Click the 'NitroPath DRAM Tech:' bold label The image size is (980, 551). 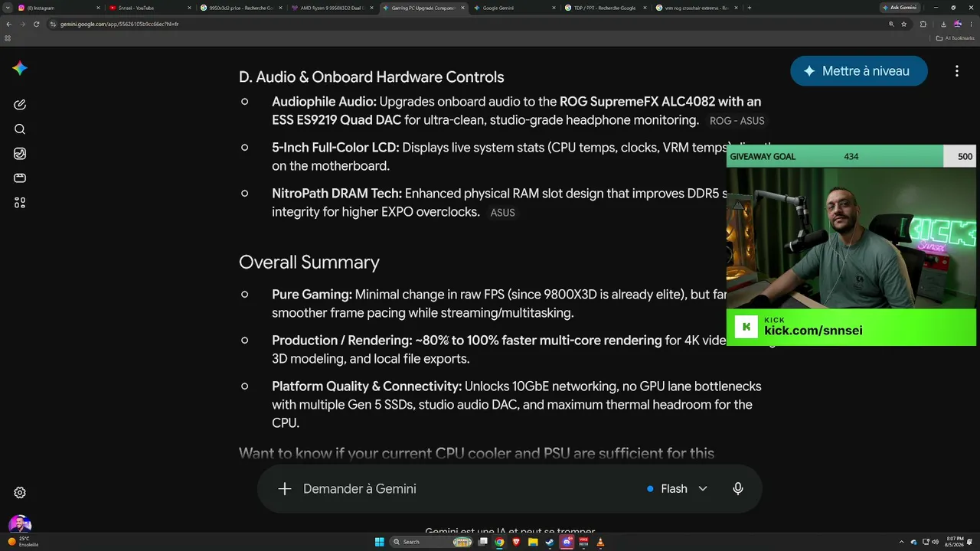click(x=337, y=194)
